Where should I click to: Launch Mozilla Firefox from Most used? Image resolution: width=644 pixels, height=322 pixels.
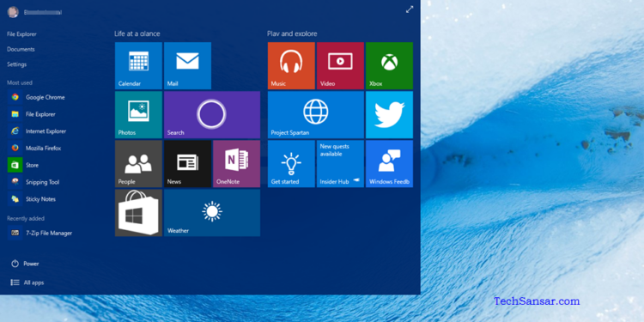[34, 148]
